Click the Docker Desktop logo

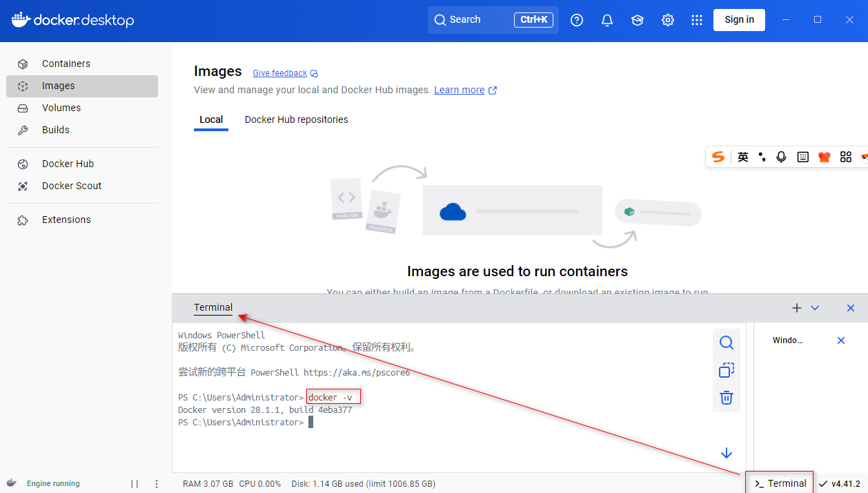pos(72,20)
